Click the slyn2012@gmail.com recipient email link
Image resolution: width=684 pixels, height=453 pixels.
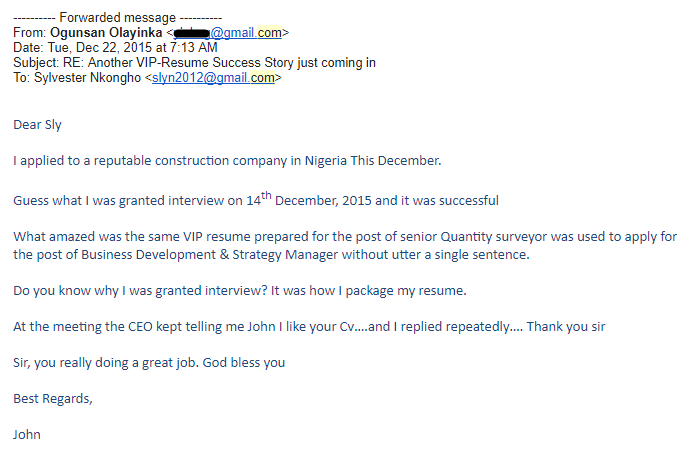click(x=213, y=78)
